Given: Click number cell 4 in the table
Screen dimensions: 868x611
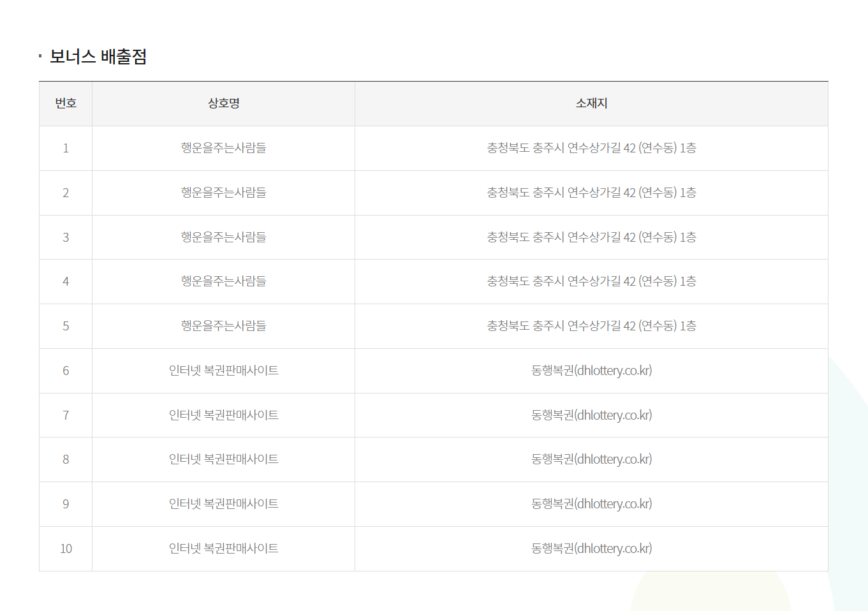Looking at the screenshot, I should (x=66, y=281).
